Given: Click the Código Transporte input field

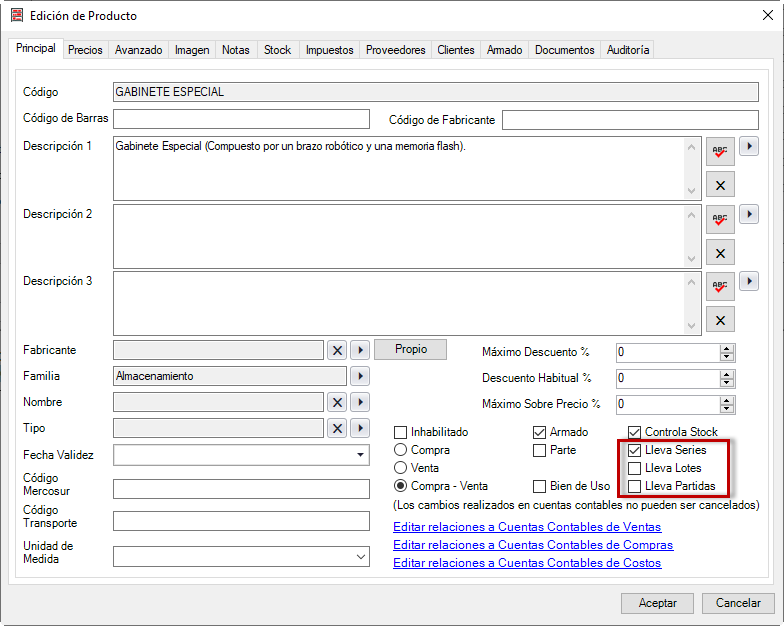Looking at the screenshot, I should [x=242, y=521].
